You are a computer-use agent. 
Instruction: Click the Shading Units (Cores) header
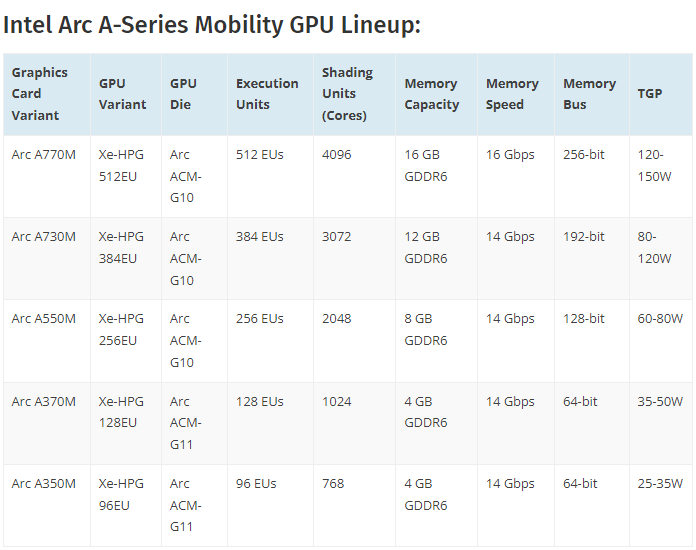pyautogui.click(x=347, y=94)
